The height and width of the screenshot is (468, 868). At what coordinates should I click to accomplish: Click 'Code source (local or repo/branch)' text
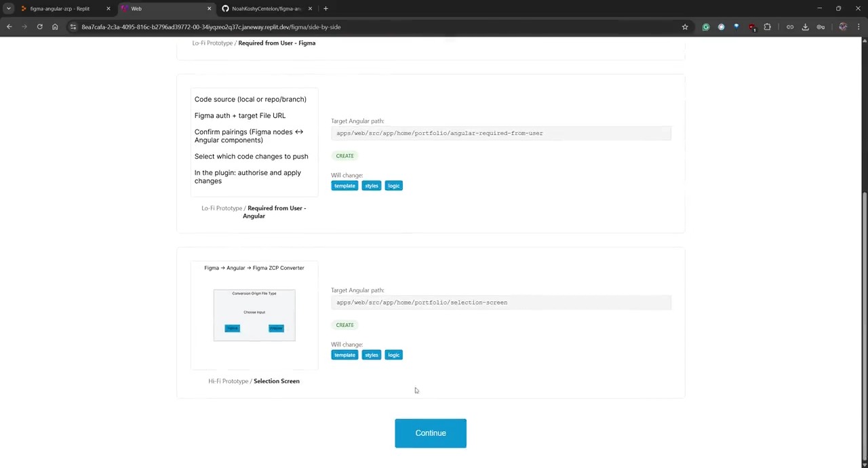point(250,99)
